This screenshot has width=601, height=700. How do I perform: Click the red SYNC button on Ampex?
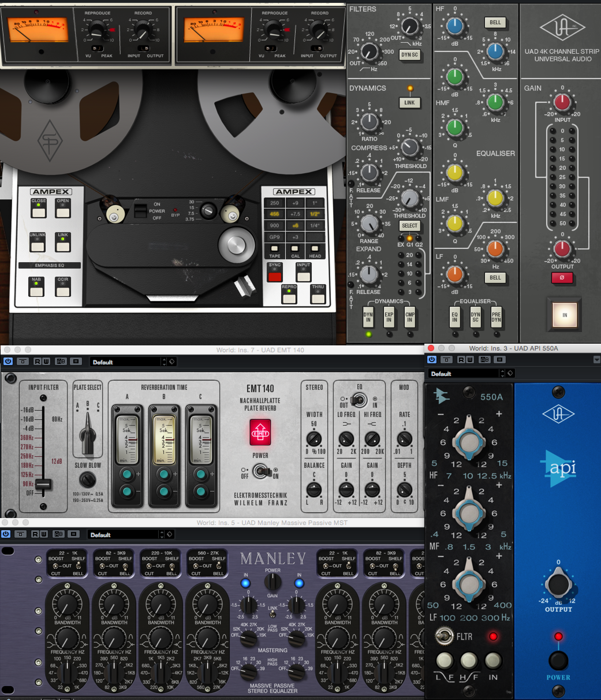pyautogui.click(x=275, y=277)
